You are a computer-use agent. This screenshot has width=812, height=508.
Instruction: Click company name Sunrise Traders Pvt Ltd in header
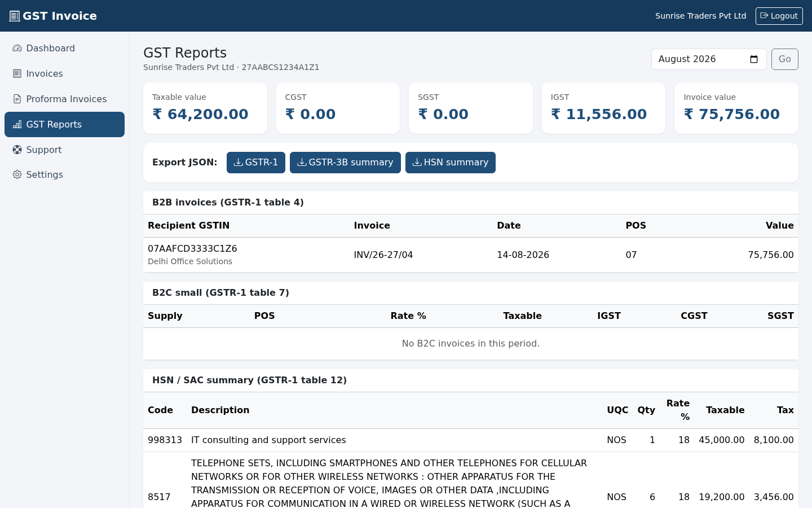coord(700,16)
